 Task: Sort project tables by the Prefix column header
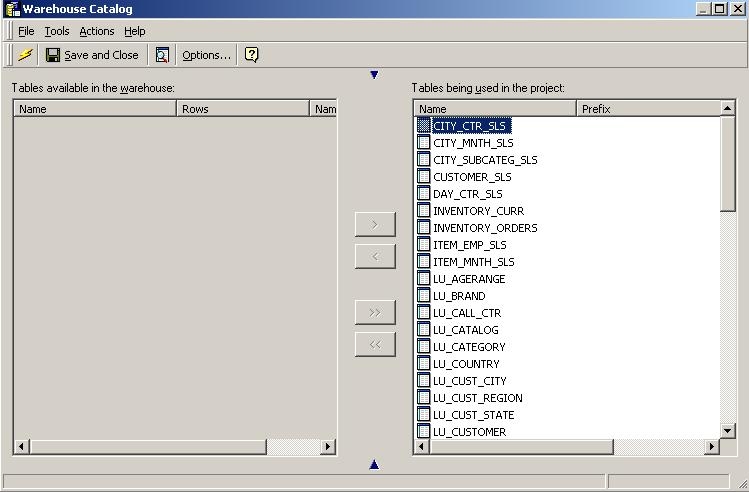647,109
